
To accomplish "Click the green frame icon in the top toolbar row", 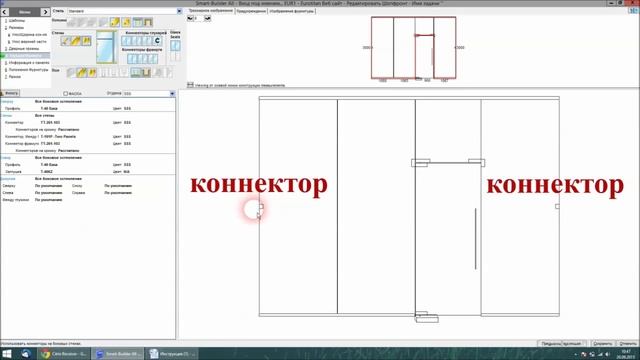I will click(138, 22).
